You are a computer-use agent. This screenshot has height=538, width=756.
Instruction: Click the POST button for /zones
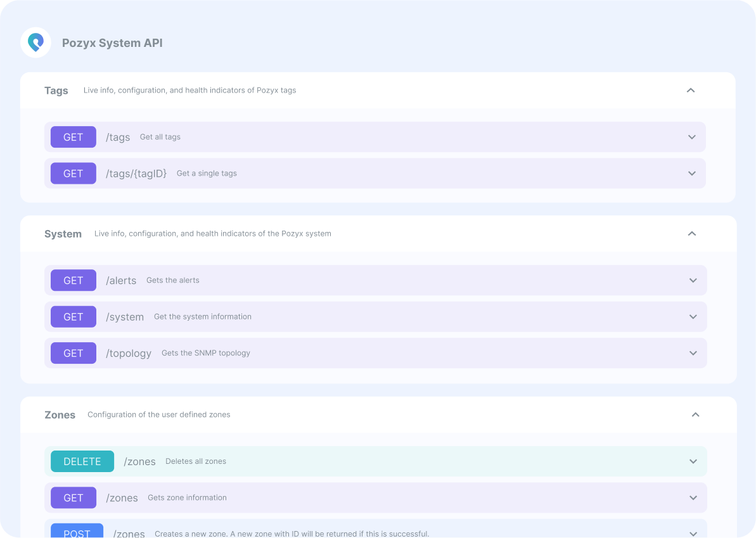click(x=77, y=531)
